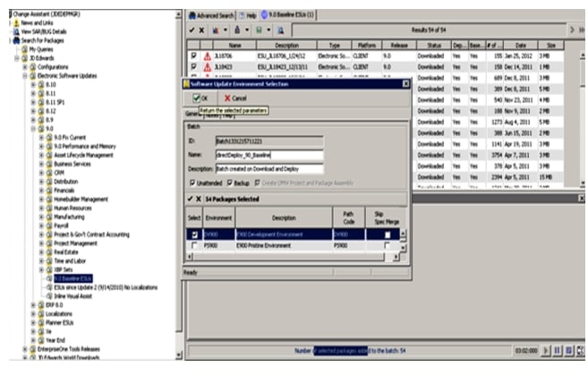Sort results by the Size column header
Viewport: 588px width, 376px height.
coord(551,46)
